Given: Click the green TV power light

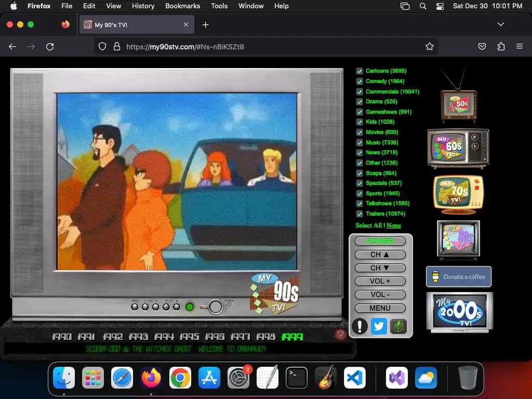Looking at the screenshot, I should [190, 307].
